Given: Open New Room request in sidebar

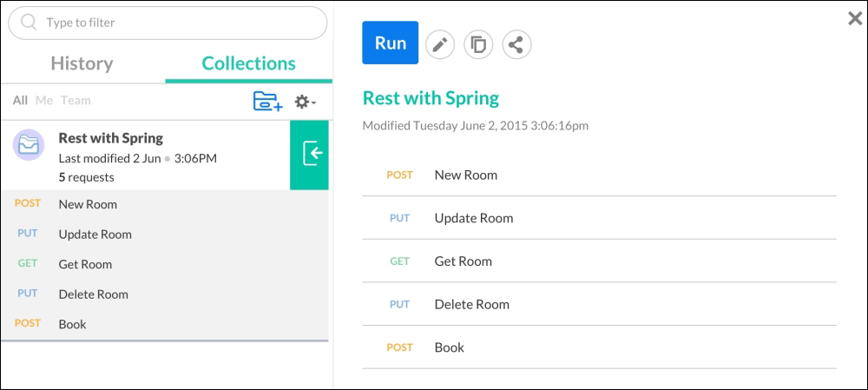Looking at the screenshot, I should (165, 204).
